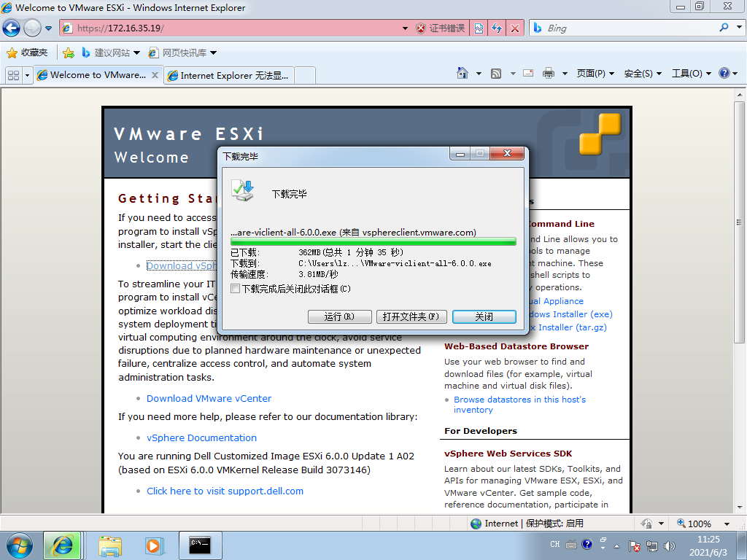
Task: Expand the Print dropdown arrow
Action: click(565, 74)
